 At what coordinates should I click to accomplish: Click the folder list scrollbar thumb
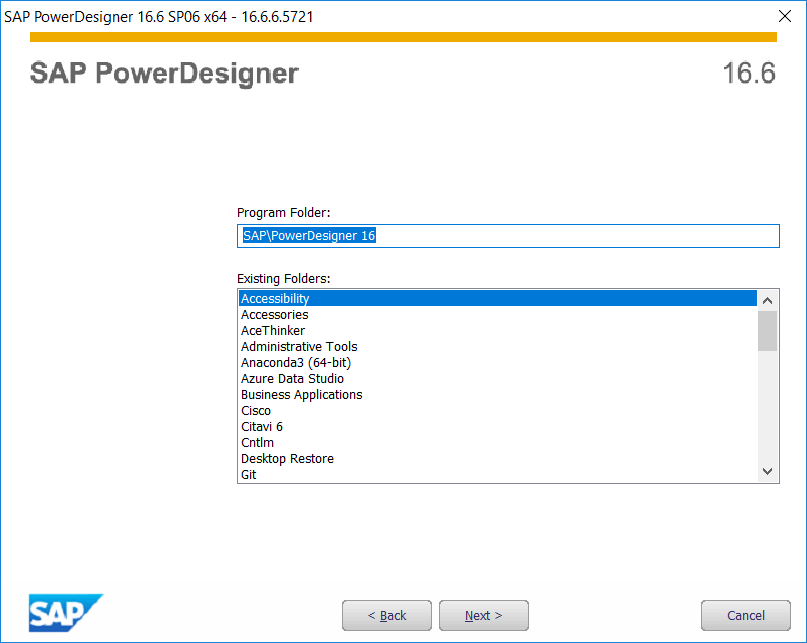pos(767,331)
